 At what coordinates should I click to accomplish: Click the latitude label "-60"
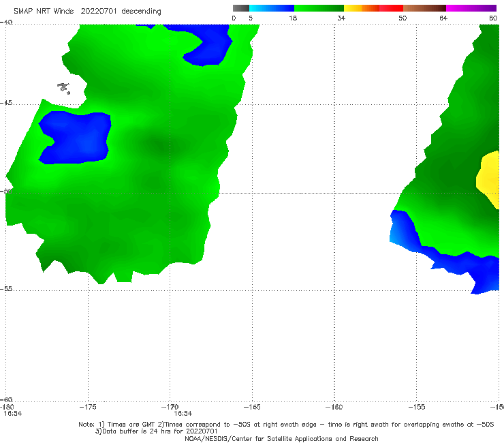coord(6,400)
